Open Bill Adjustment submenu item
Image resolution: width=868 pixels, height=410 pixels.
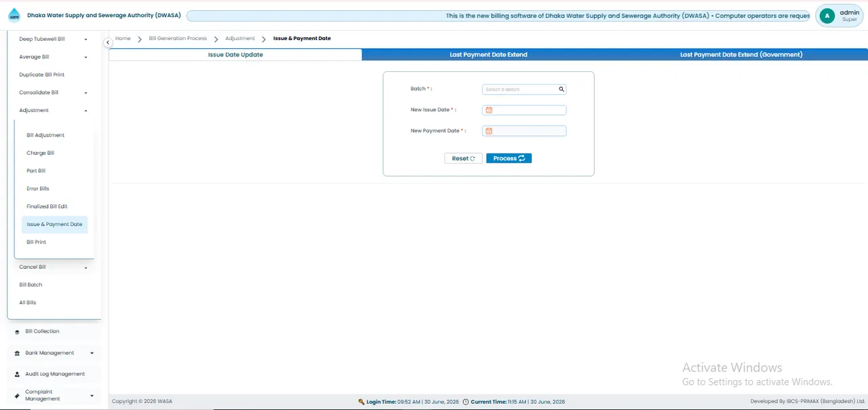pos(45,135)
